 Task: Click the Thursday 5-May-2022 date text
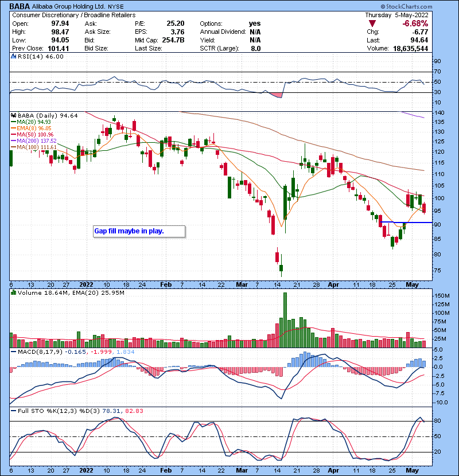(x=396, y=15)
